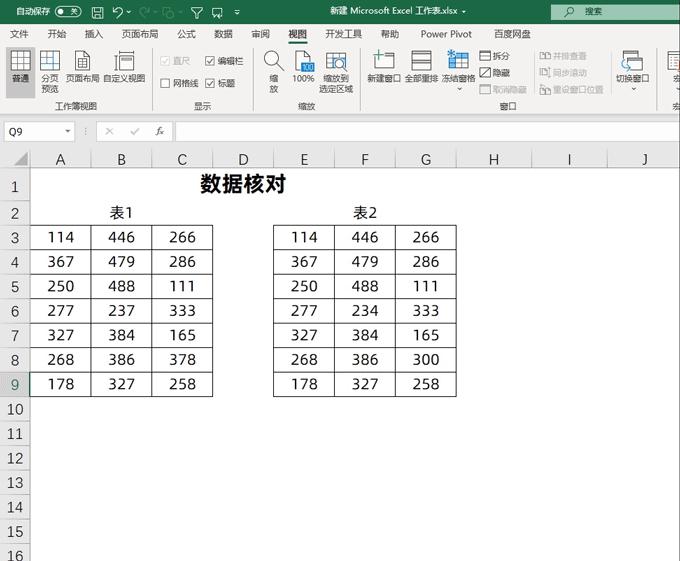
Task: Toggle the AutoSave (自动保存) switch
Action: [x=68, y=11]
